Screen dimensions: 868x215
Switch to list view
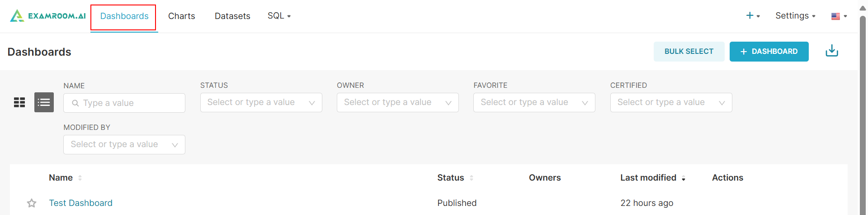pos(44,102)
